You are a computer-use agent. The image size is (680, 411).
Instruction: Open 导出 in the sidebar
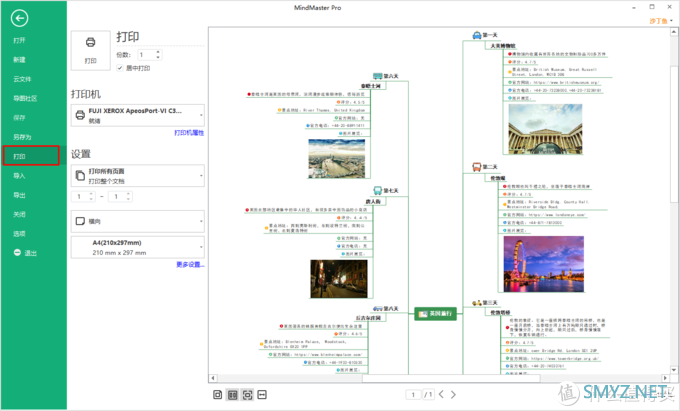point(19,195)
